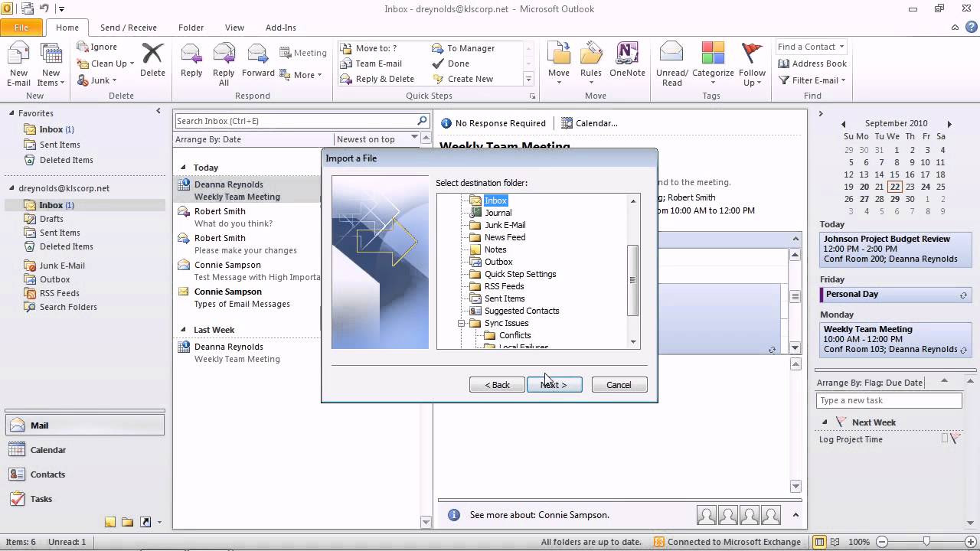980x551 pixels.
Task: Collapse the Last Week message group
Action: pyautogui.click(x=183, y=330)
